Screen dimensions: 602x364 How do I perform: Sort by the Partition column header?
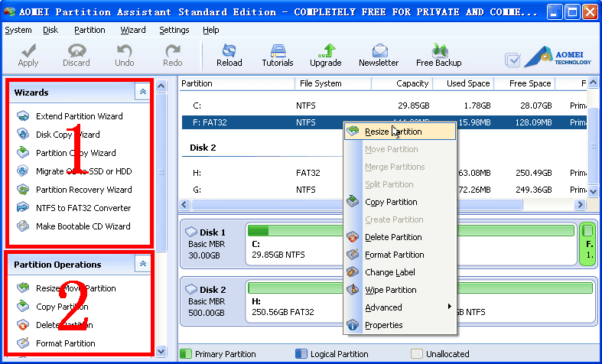[236, 83]
